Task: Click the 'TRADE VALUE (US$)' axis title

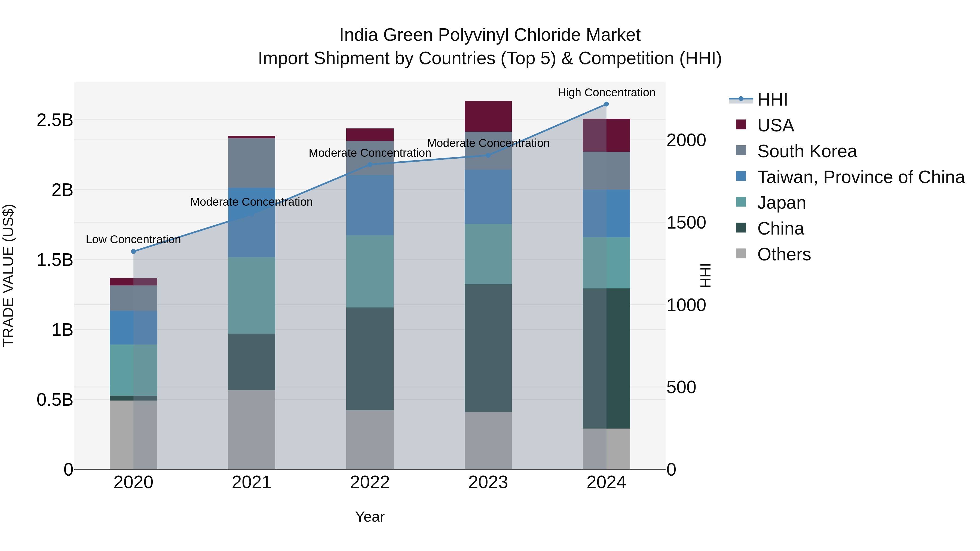Action: pos(8,276)
